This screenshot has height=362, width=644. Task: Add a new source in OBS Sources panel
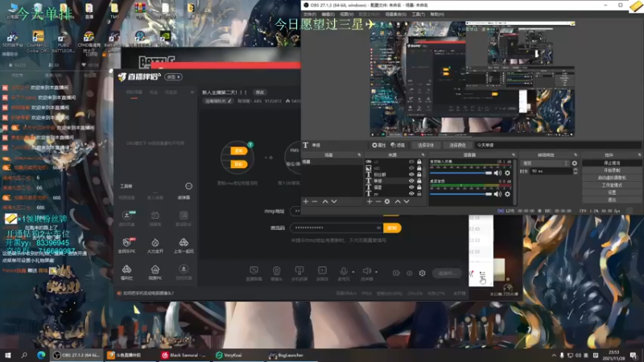click(369, 202)
